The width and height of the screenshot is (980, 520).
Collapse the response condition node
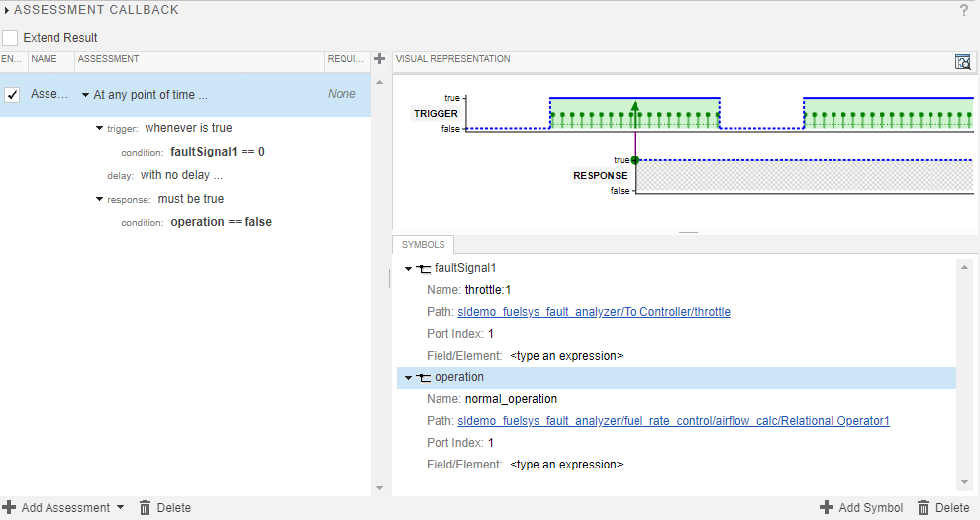tap(99, 199)
